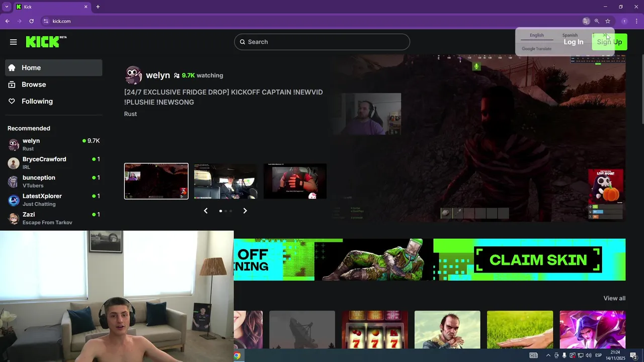Select the first featured stream thumbnail
This screenshot has height=362, width=644.
(156, 181)
